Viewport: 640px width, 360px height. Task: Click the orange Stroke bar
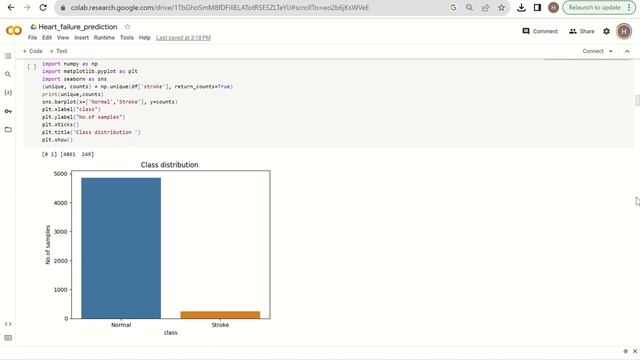220,315
